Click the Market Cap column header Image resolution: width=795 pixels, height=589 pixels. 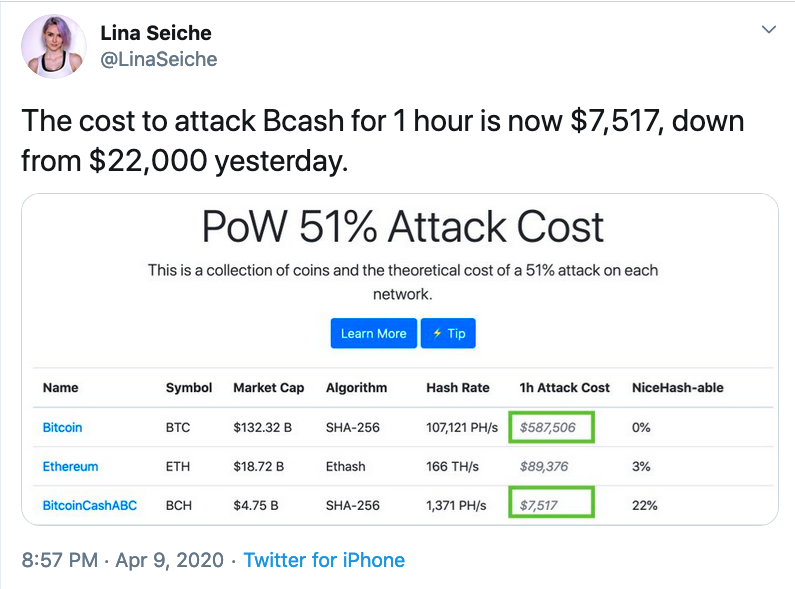click(268, 388)
